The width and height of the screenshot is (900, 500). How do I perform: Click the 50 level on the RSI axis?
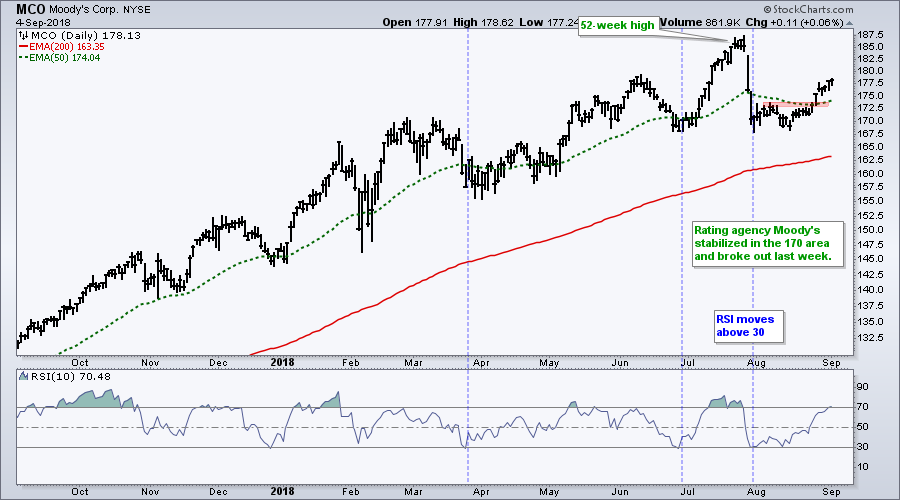click(x=863, y=427)
